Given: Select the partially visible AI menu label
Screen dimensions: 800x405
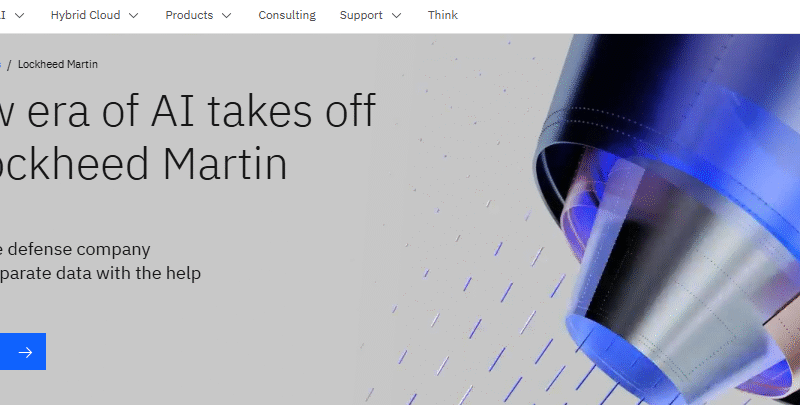Looking at the screenshot, I should tap(3, 15).
